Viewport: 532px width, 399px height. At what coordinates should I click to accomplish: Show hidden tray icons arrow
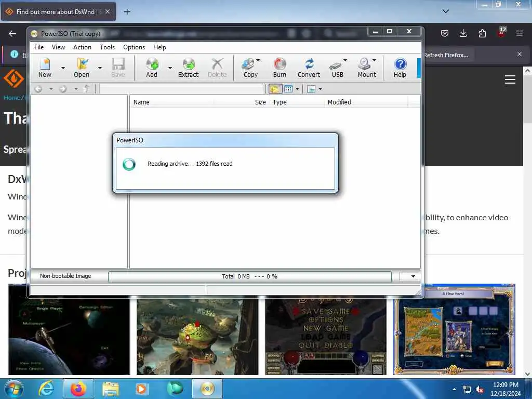(x=454, y=389)
